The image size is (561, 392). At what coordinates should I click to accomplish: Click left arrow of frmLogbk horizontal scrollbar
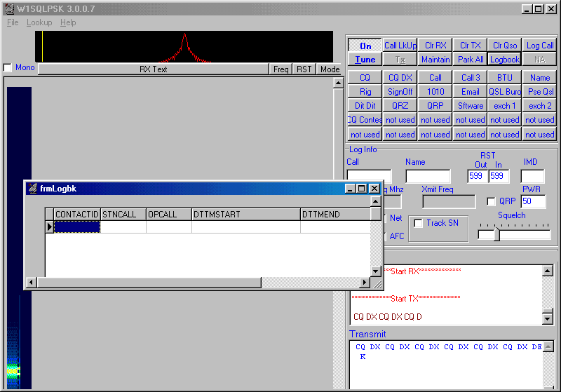coord(31,282)
